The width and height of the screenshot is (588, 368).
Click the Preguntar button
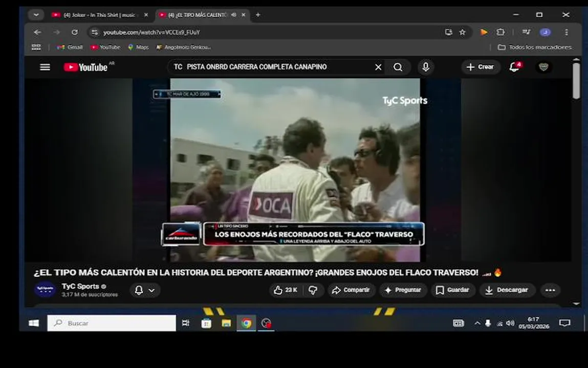[x=403, y=290]
